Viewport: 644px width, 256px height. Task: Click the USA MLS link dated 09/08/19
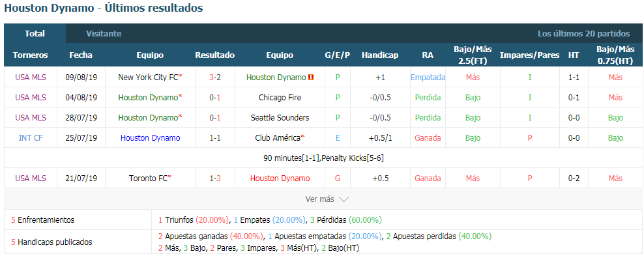coord(31,77)
